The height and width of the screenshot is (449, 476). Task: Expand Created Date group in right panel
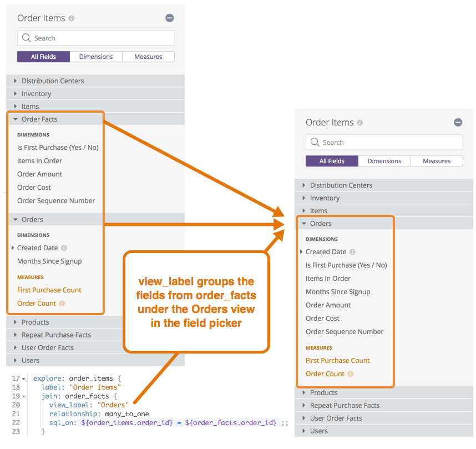click(x=301, y=252)
